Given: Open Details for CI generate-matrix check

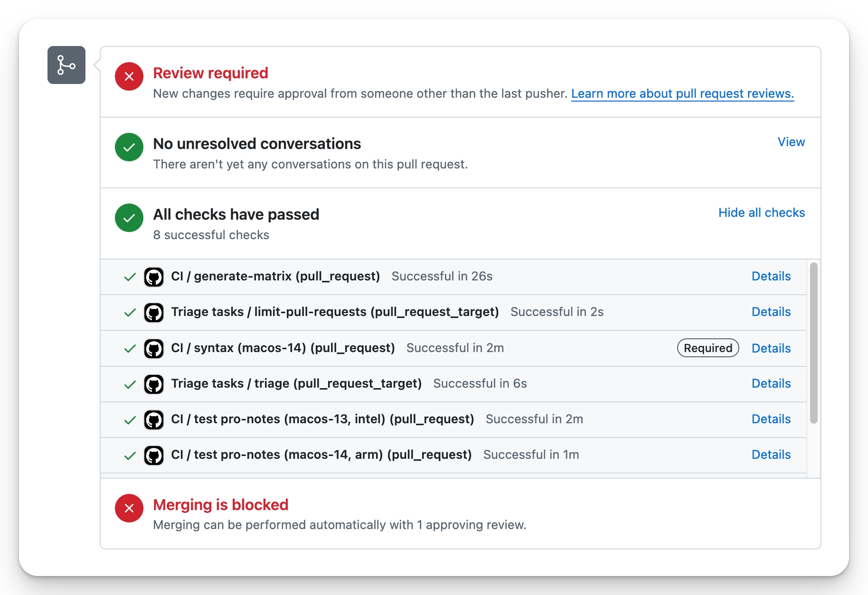Looking at the screenshot, I should coord(771,276).
